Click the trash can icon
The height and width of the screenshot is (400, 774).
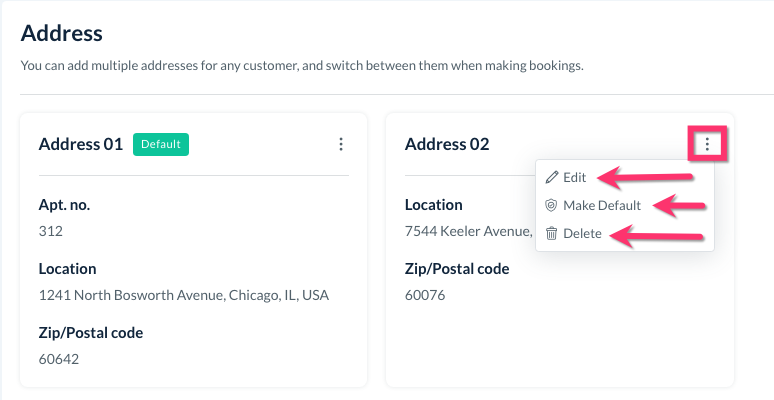click(x=551, y=233)
